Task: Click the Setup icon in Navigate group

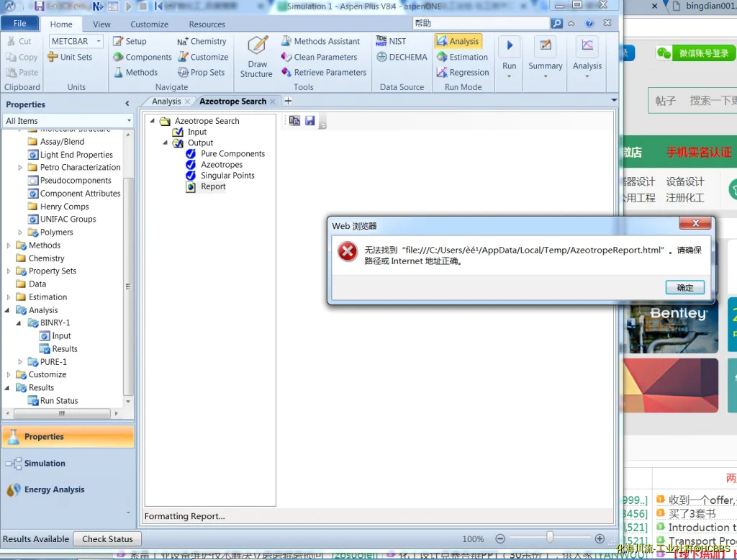Action: pos(130,41)
